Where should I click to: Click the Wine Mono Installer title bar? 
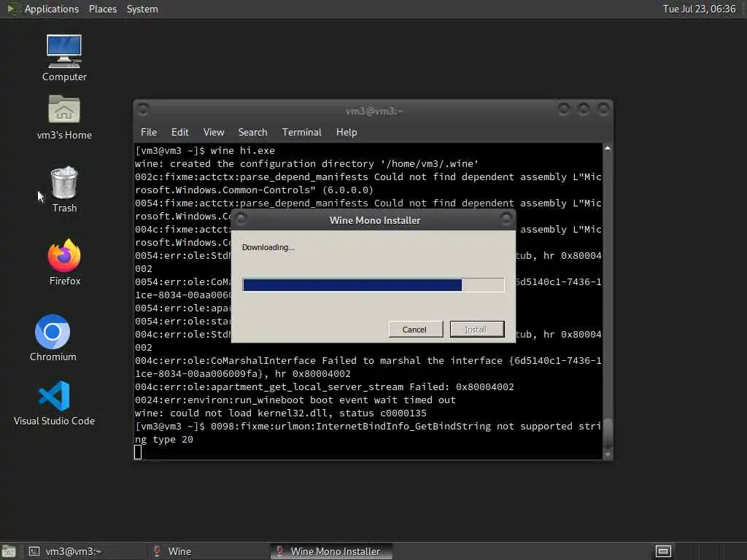(374, 220)
